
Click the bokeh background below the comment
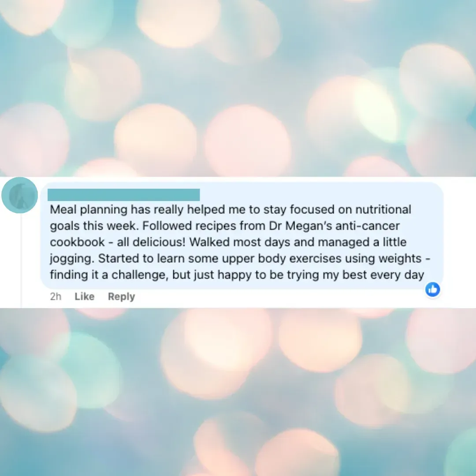point(238,392)
